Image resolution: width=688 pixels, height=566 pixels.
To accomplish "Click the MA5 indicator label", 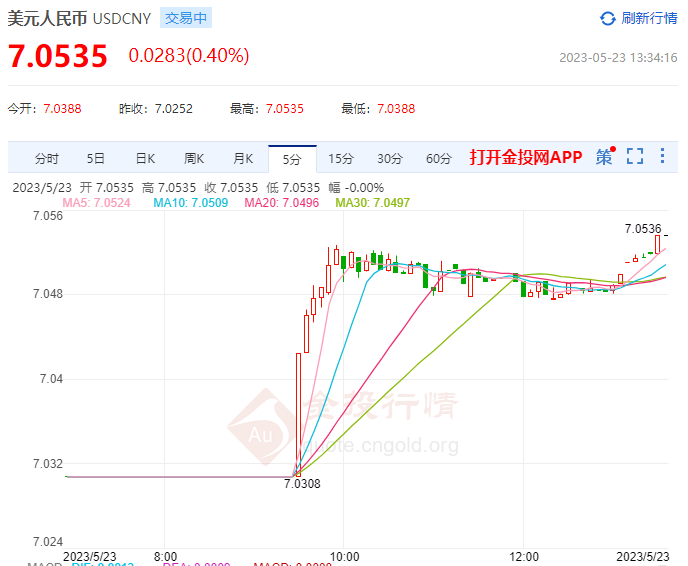I will 97,203.
